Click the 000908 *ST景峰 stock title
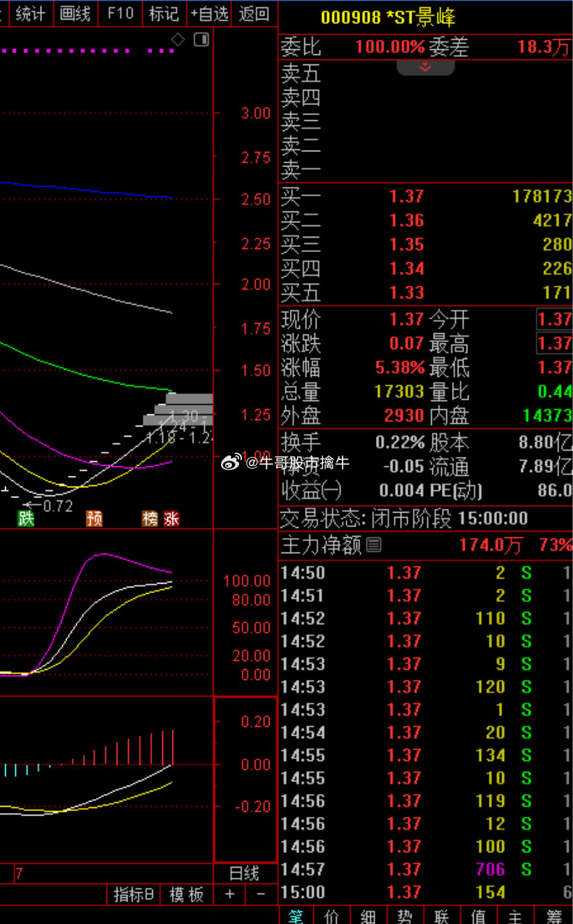Image resolution: width=573 pixels, height=924 pixels. coord(388,17)
